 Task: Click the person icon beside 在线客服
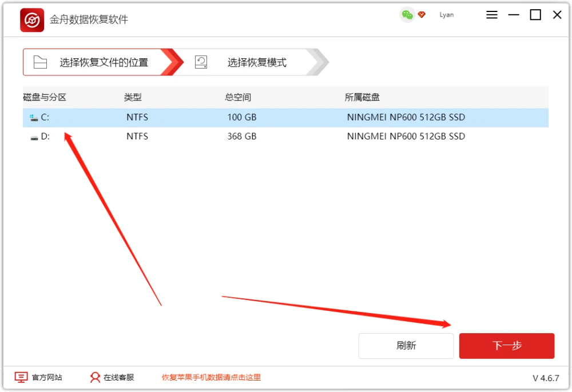click(95, 377)
